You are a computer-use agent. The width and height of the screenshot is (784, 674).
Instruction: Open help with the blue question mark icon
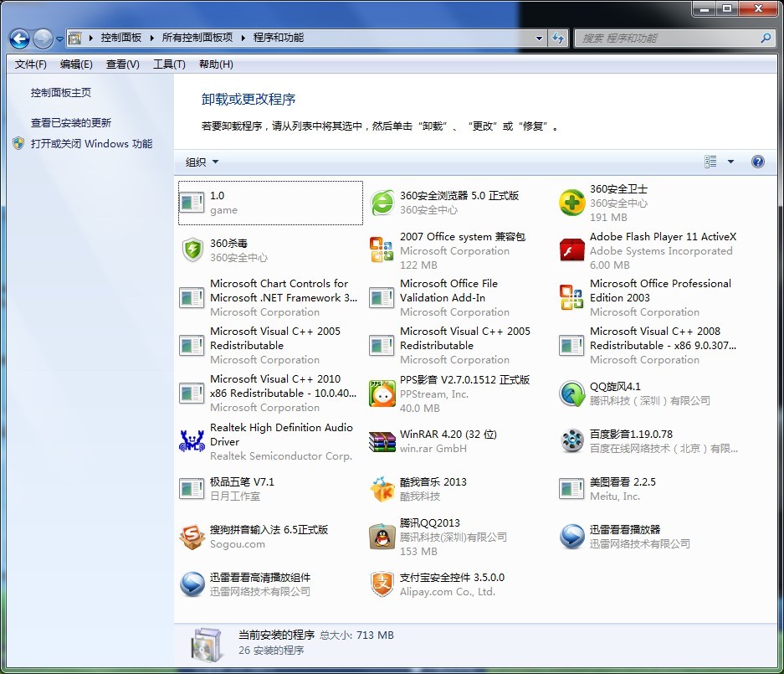pyautogui.click(x=757, y=162)
